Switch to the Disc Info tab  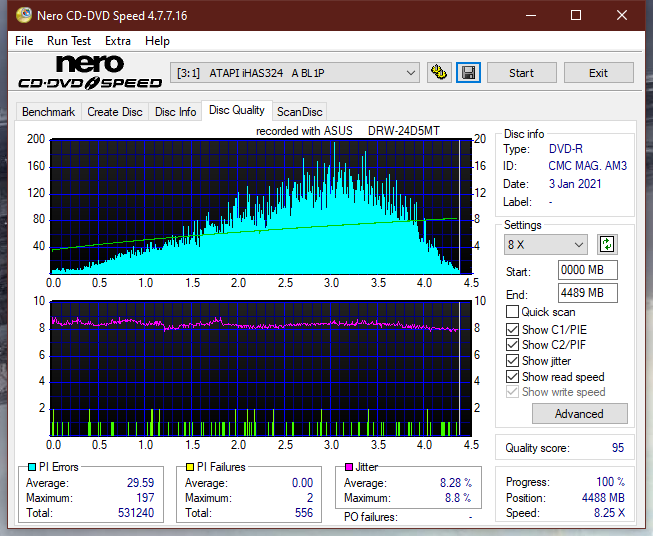click(x=175, y=112)
